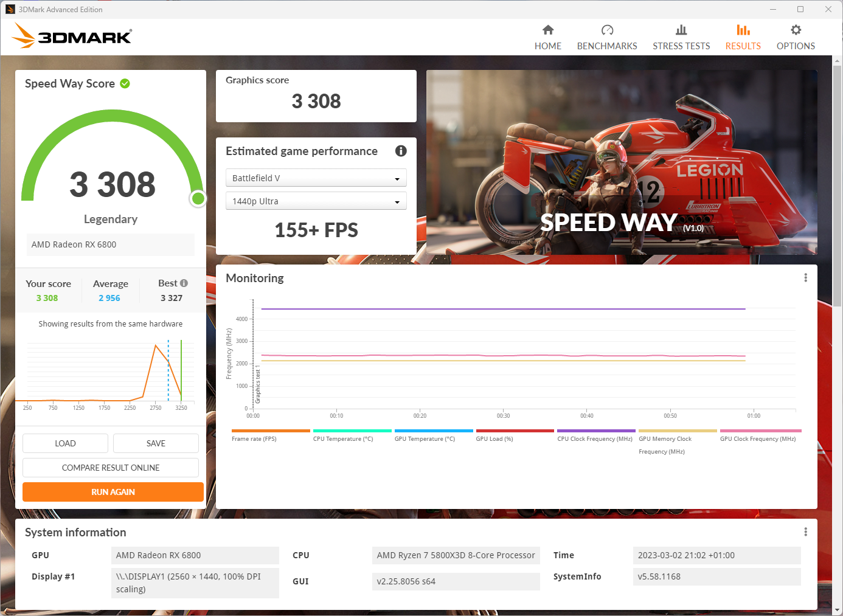Click the AMD Radeon RX 6800 score label
843x616 pixels.
111,244
